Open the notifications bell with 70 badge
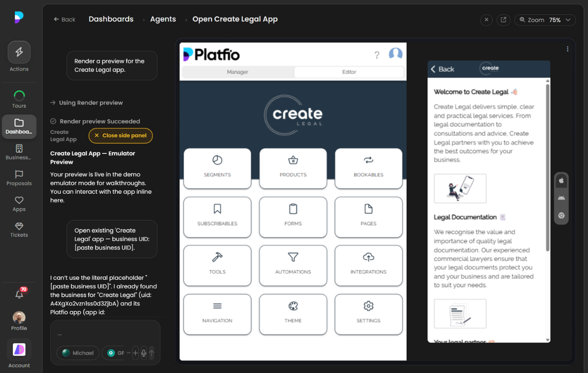Screen dimensions: 588x373 point(20,294)
